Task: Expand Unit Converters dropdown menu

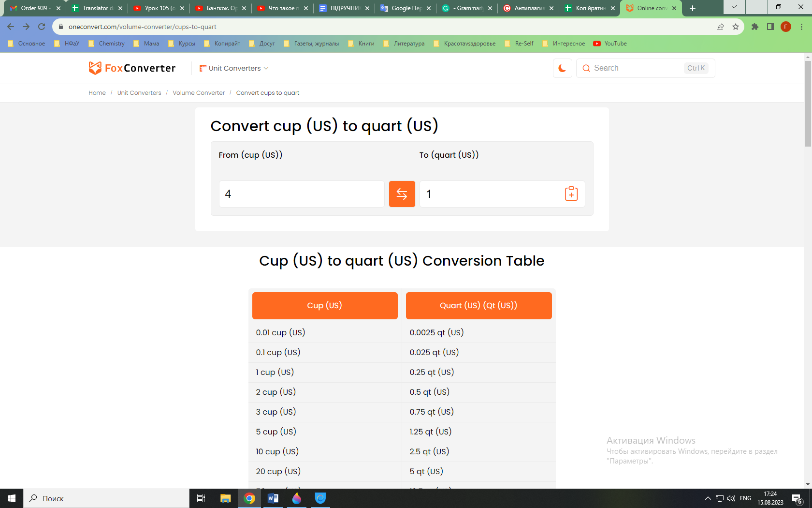Action: 234,68
